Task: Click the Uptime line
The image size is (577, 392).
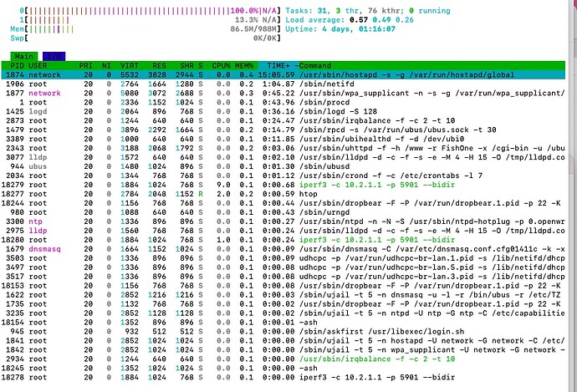Action: pos(340,29)
